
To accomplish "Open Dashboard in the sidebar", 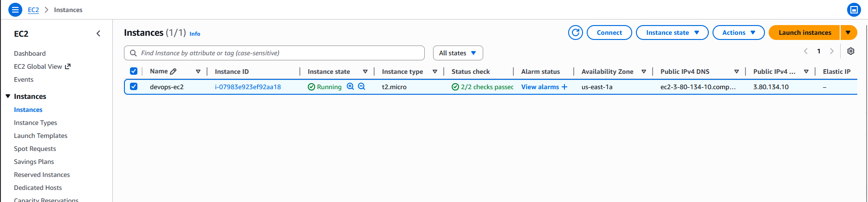I will pyautogui.click(x=30, y=53).
